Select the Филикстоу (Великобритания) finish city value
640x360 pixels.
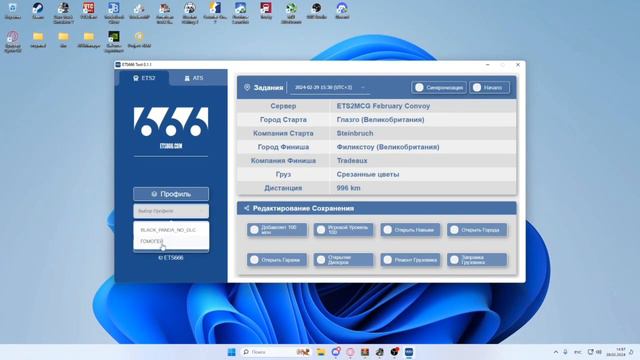(388, 147)
